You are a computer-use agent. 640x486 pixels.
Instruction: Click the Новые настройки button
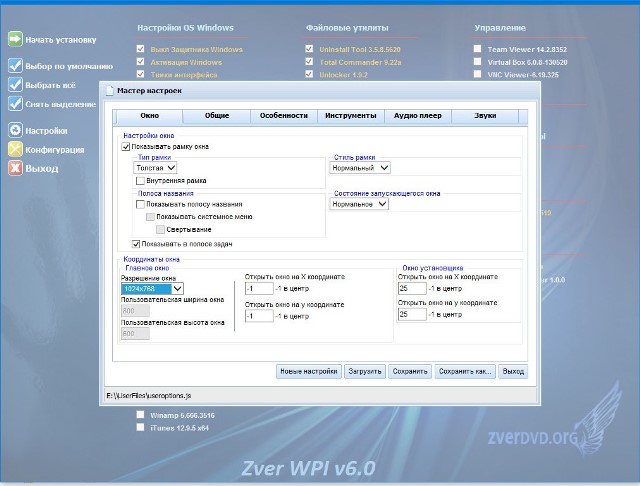[x=309, y=371]
